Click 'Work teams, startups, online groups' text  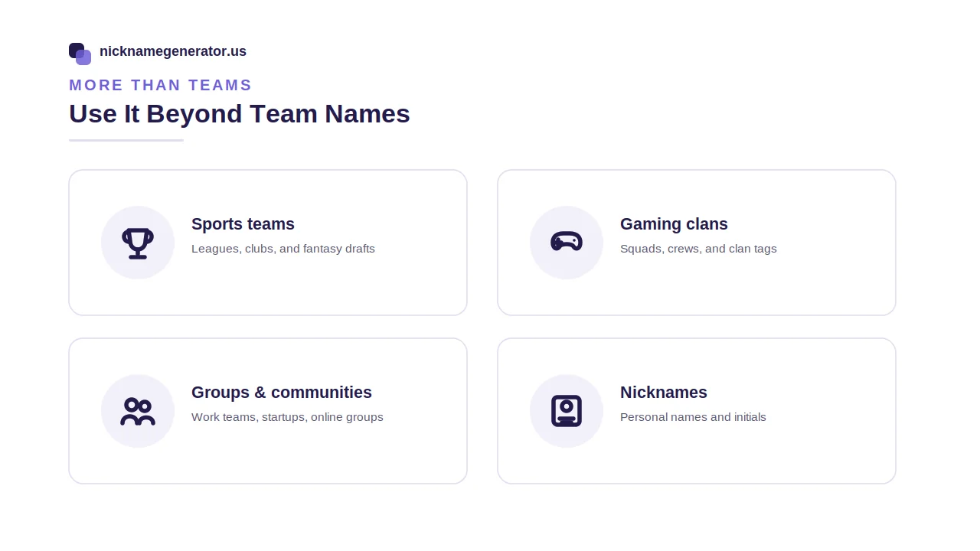point(287,417)
